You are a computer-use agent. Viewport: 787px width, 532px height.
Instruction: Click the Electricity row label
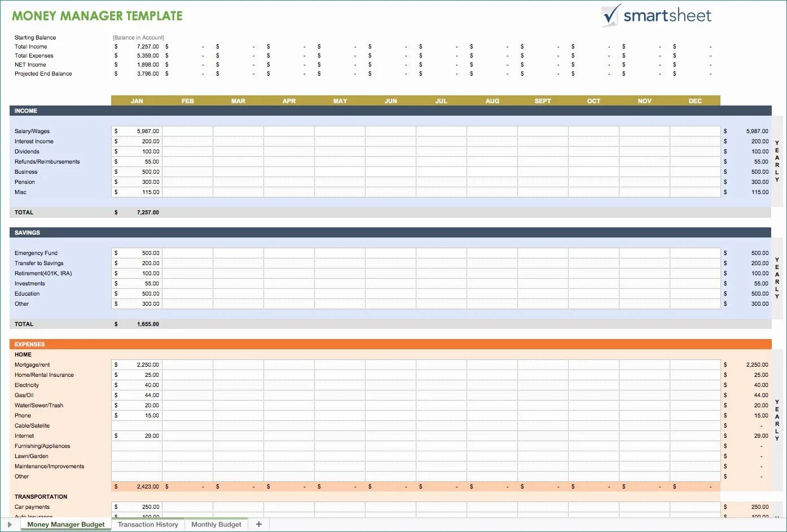27,385
